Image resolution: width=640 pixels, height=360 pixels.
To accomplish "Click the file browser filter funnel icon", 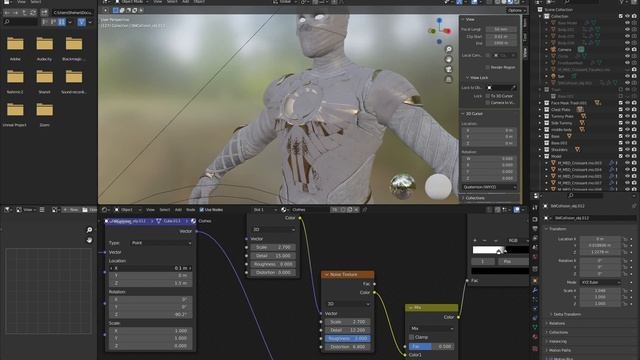I will (x=81, y=22).
